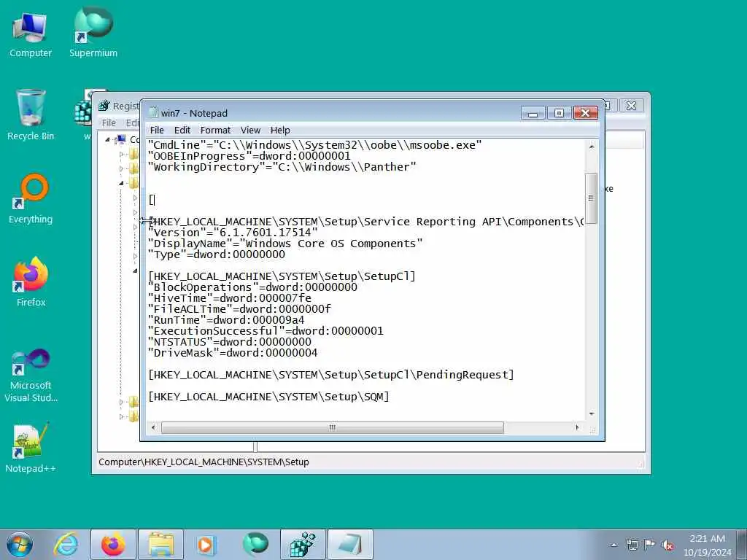Viewport: 747px width, 560px height.
Task: Click the Show Desktop strip on taskbar
Action: pos(742,544)
